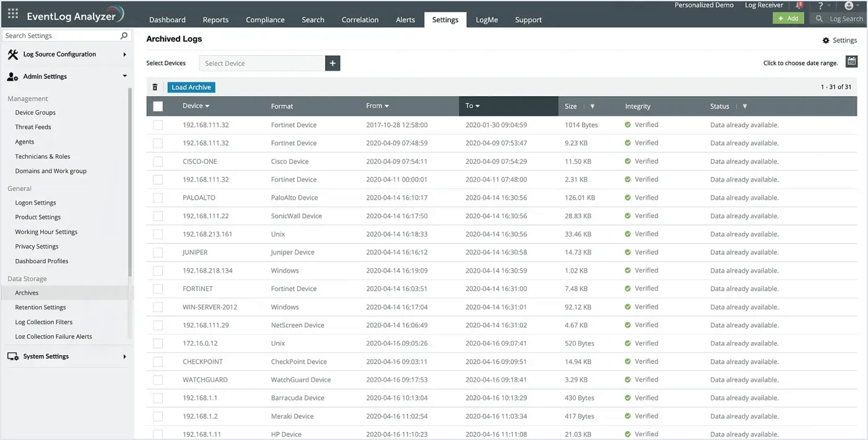This screenshot has height=440, width=868.
Task: Click the notification bell icon
Action: (x=799, y=6)
